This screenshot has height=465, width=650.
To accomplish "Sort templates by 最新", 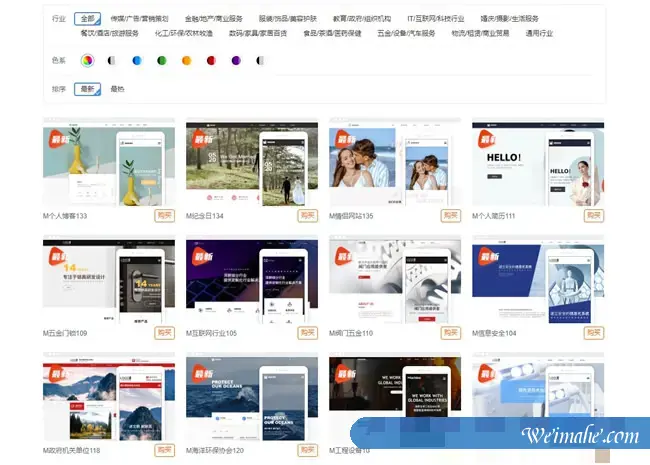I will click(88, 89).
